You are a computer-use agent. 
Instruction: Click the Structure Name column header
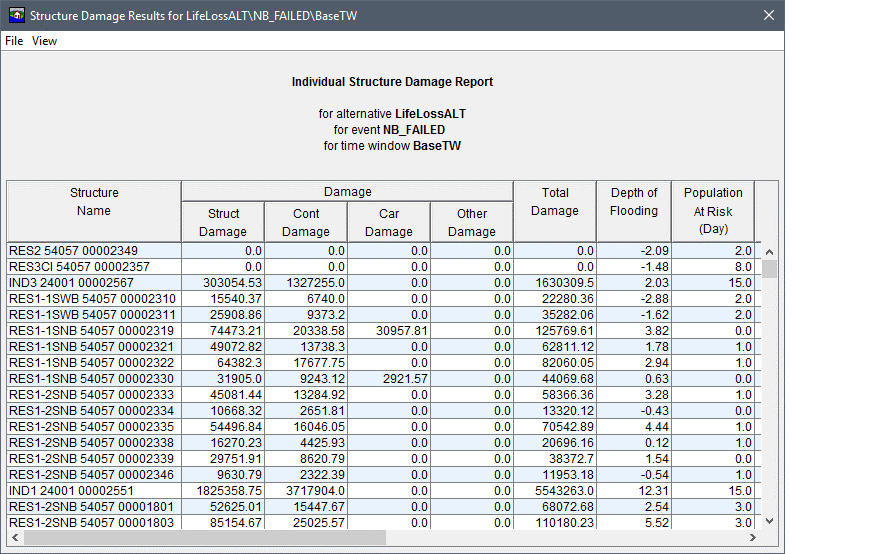pyautogui.click(x=94, y=211)
